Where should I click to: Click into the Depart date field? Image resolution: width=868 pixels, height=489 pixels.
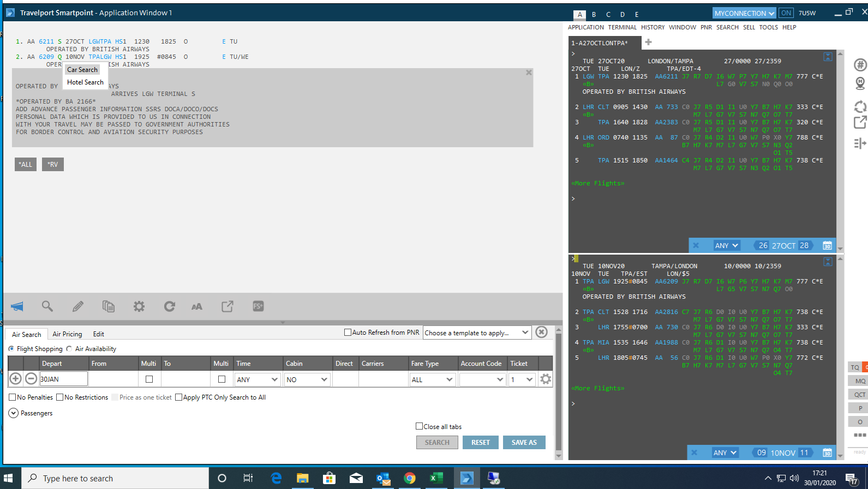[63, 379]
